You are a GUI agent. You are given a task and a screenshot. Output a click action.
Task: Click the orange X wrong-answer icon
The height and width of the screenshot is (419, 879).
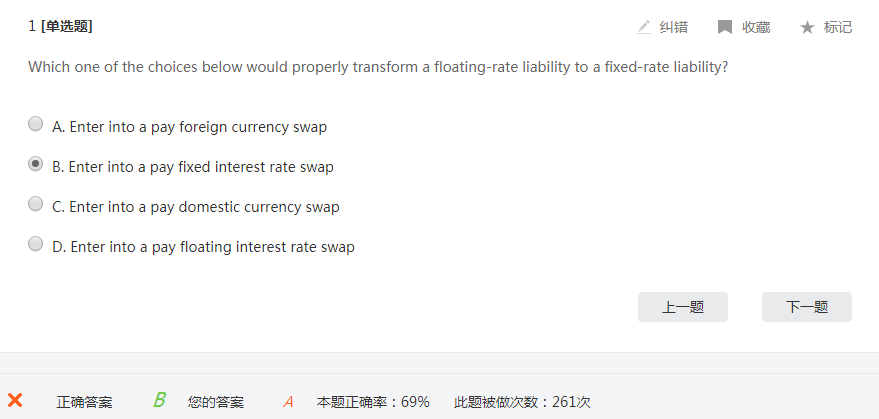coord(15,400)
